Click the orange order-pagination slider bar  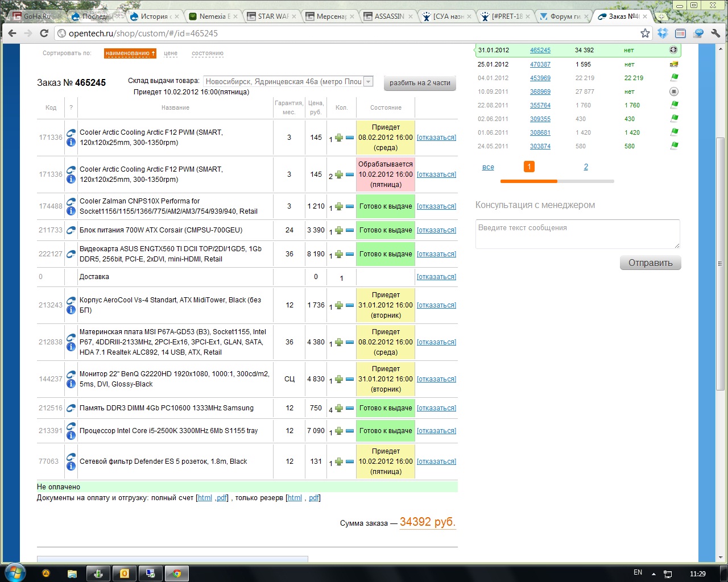coord(528,181)
